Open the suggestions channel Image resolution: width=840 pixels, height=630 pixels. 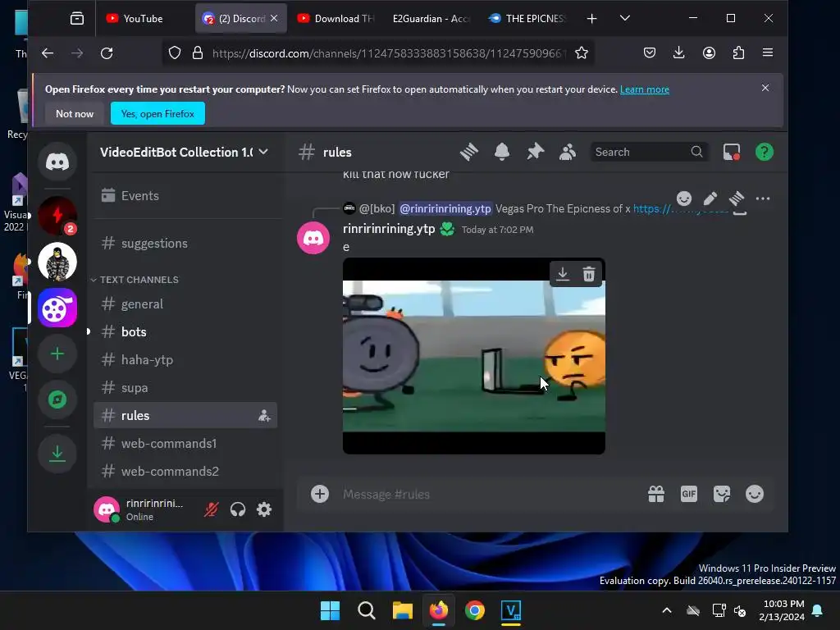coord(185,243)
